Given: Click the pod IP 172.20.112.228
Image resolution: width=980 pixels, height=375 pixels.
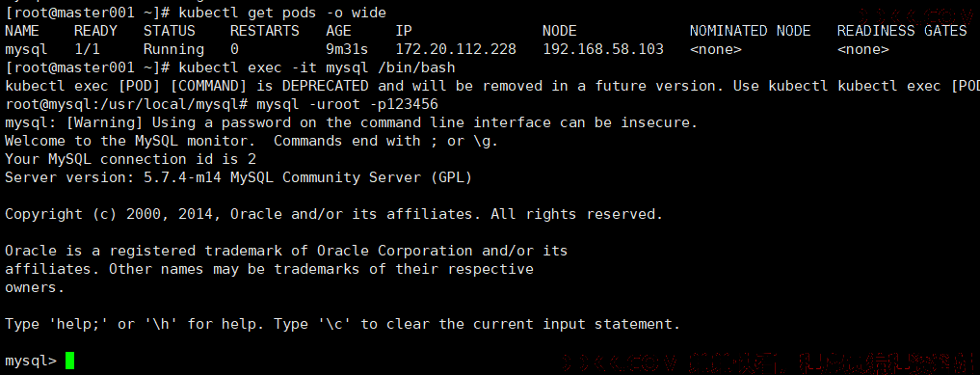Looking at the screenshot, I should tap(456, 49).
